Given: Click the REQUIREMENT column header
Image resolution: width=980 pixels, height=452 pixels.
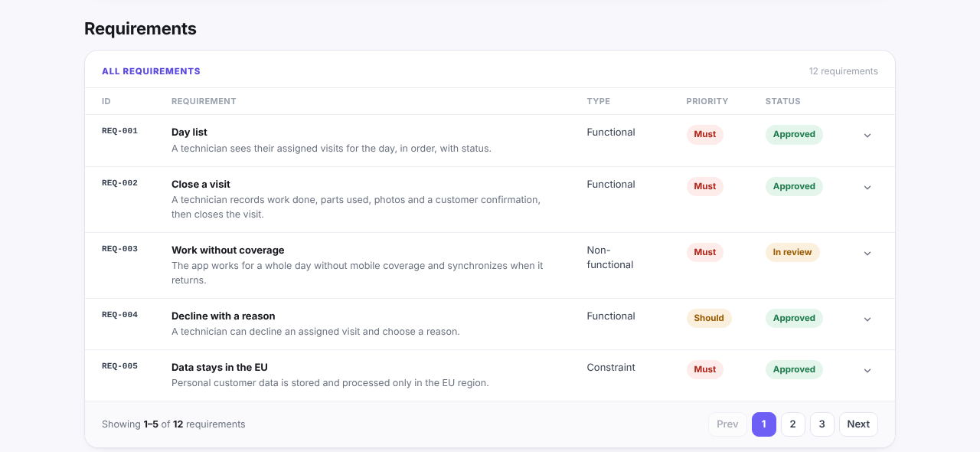Looking at the screenshot, I should click(204, 101).
